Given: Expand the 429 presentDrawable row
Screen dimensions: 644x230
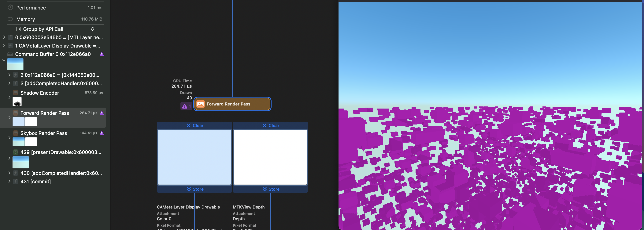Looking at the screenshot, I should tap(9, 158).
